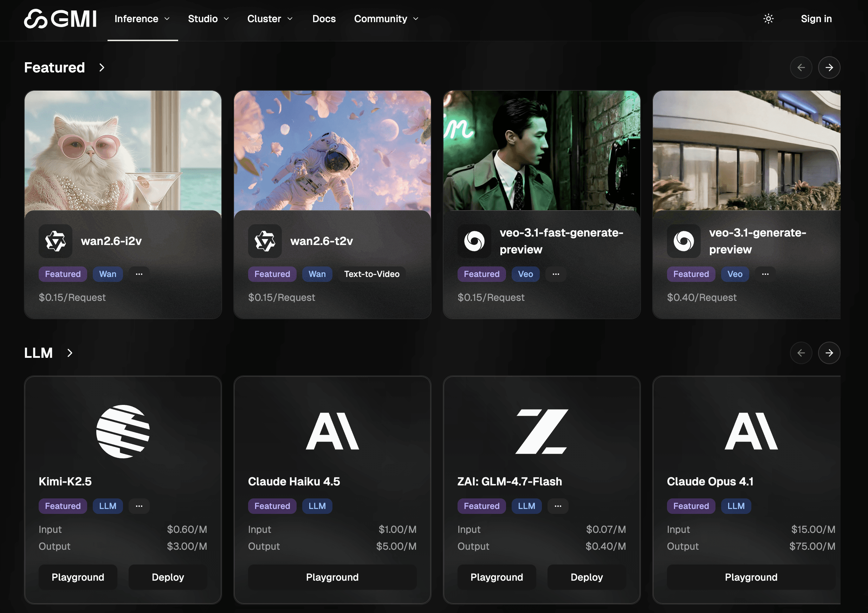Open the Docs menu item
Image resolution: width=868 pixels, height=613 pixels.
(324, 19)
